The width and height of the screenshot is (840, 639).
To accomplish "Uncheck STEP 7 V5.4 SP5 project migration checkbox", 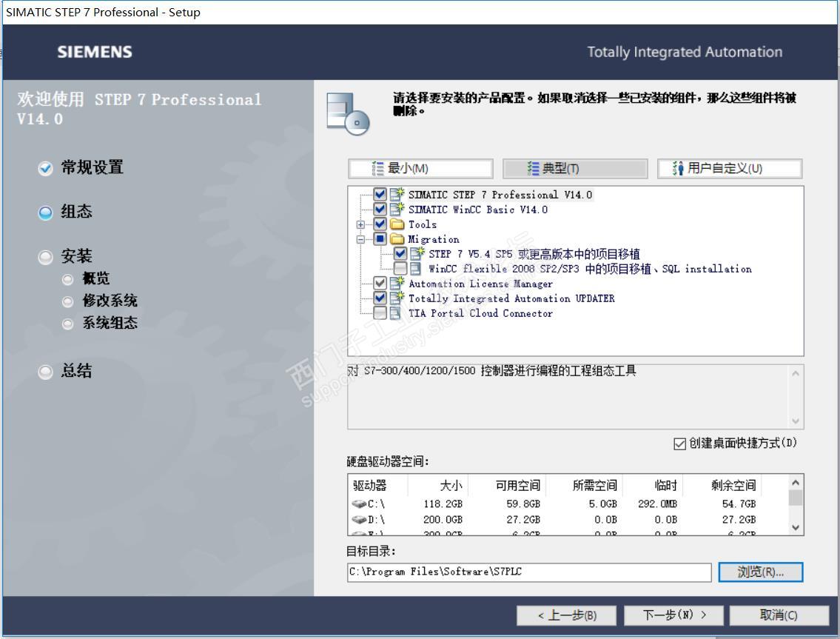I will point(400,253).
